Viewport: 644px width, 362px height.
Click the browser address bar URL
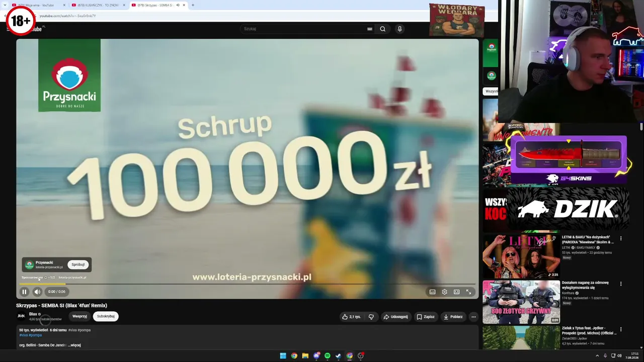click(x=68, y=16)
